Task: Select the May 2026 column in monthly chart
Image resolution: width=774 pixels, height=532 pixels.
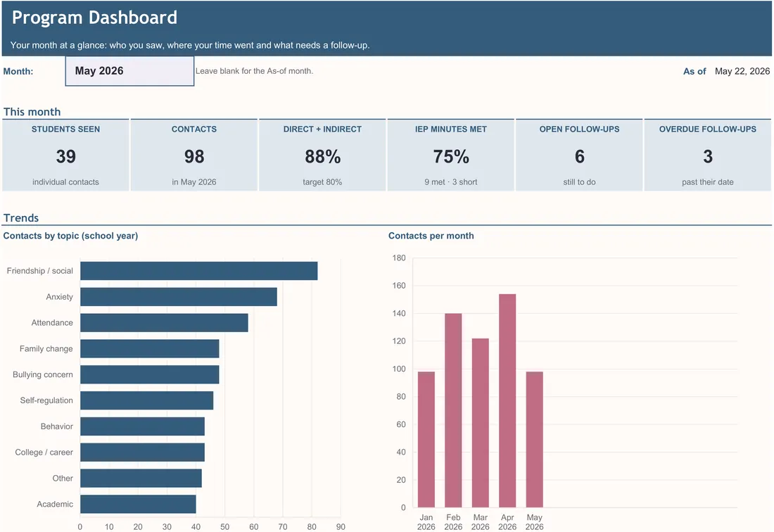Action: click(535, 440)
